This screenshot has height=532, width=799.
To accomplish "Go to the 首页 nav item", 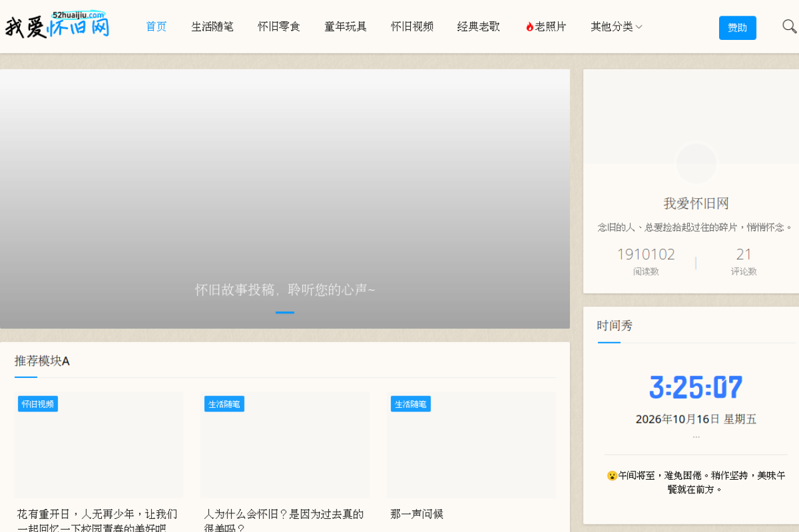I will pyautogui.click(x=156, y=27).
